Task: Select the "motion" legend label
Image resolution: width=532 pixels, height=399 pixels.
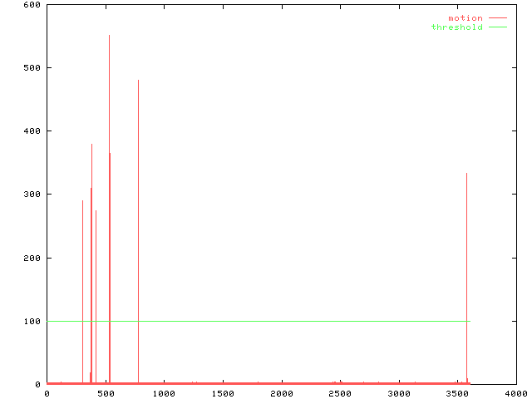Action: (465, 18)
